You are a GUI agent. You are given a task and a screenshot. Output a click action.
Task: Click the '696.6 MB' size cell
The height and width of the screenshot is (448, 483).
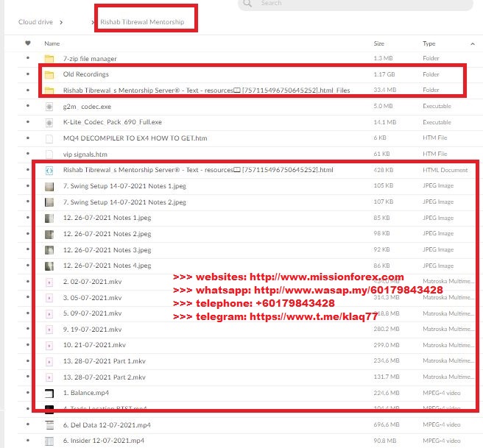coord(387,425)
